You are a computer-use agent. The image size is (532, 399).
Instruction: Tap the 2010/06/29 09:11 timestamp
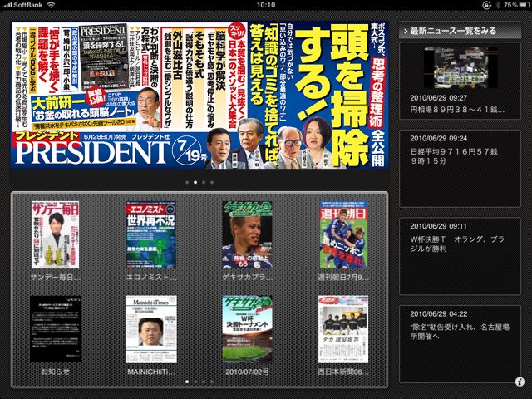(x=438, y=226)
